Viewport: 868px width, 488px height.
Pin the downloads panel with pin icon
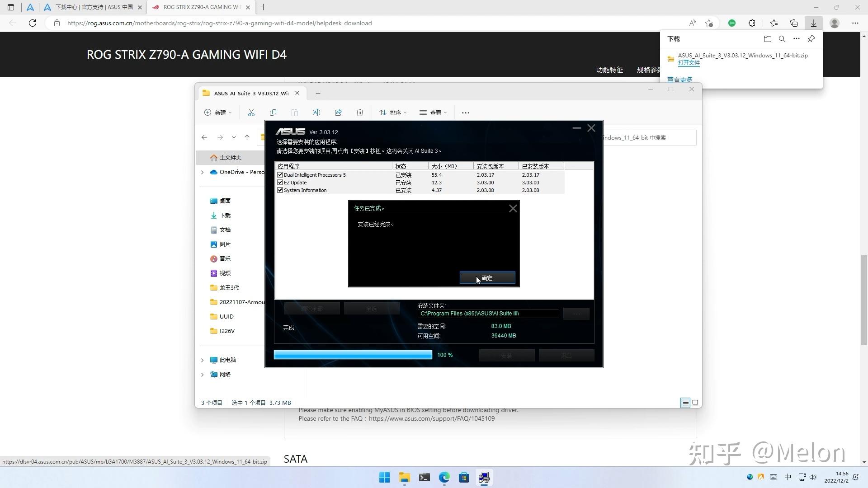811,39
